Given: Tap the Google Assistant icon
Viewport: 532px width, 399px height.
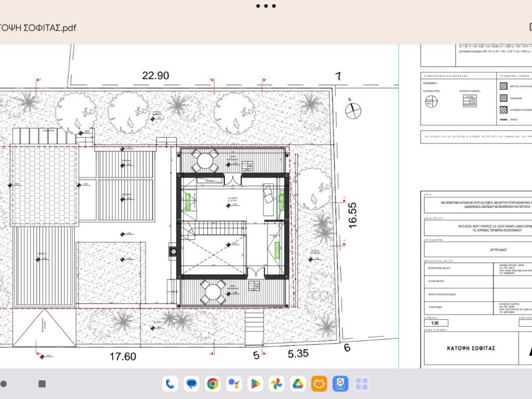Looking at the screenshot, I should coord(234,384).
